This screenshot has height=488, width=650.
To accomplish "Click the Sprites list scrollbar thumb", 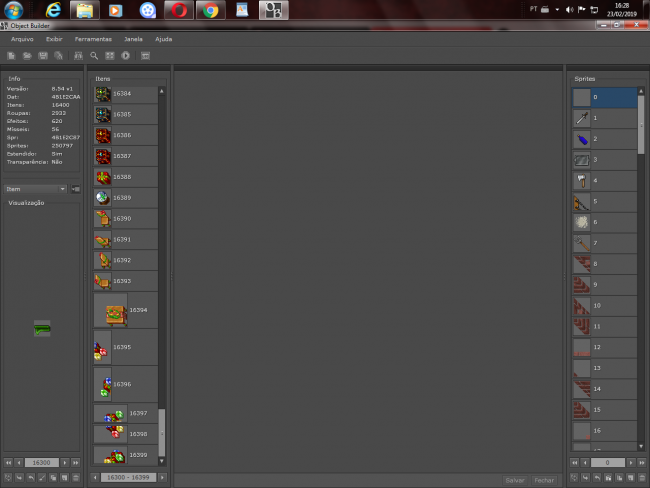I will [x=641, y=124].
